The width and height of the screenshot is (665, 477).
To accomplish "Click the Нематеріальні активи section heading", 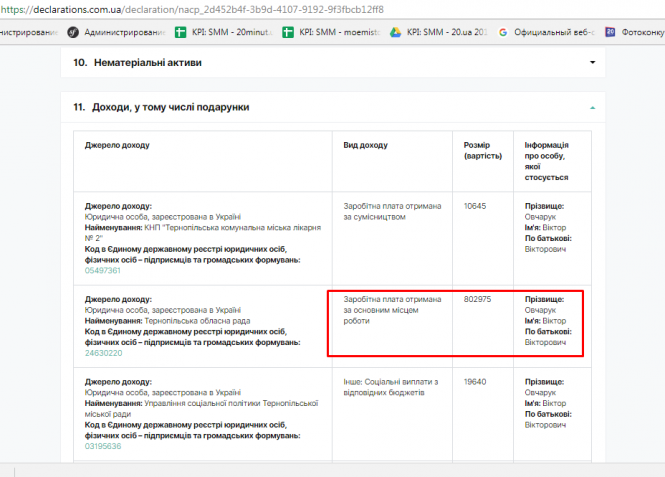I will tap(147, 62).
